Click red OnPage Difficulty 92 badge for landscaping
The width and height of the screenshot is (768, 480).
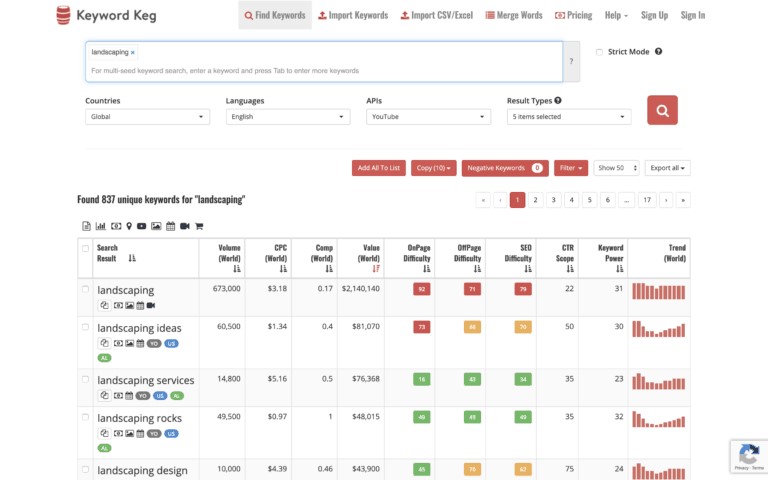422,289
